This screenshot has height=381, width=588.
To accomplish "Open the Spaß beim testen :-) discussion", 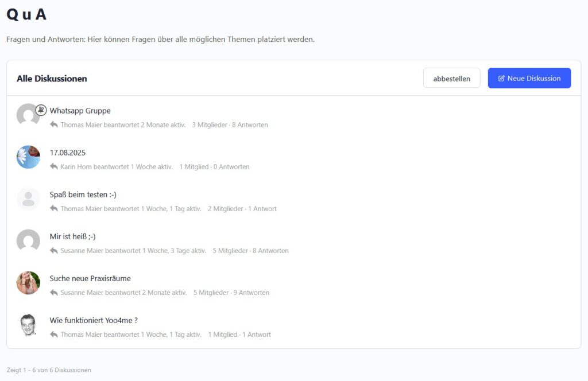I will pos(83,195).
